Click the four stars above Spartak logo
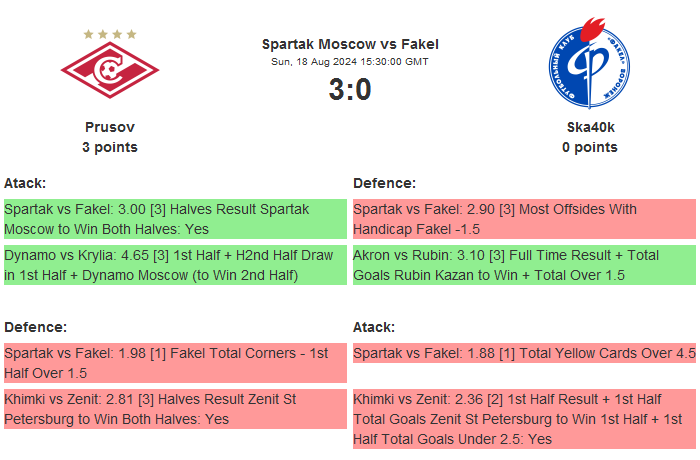700x460 pixels. click(x=110, y=34)
